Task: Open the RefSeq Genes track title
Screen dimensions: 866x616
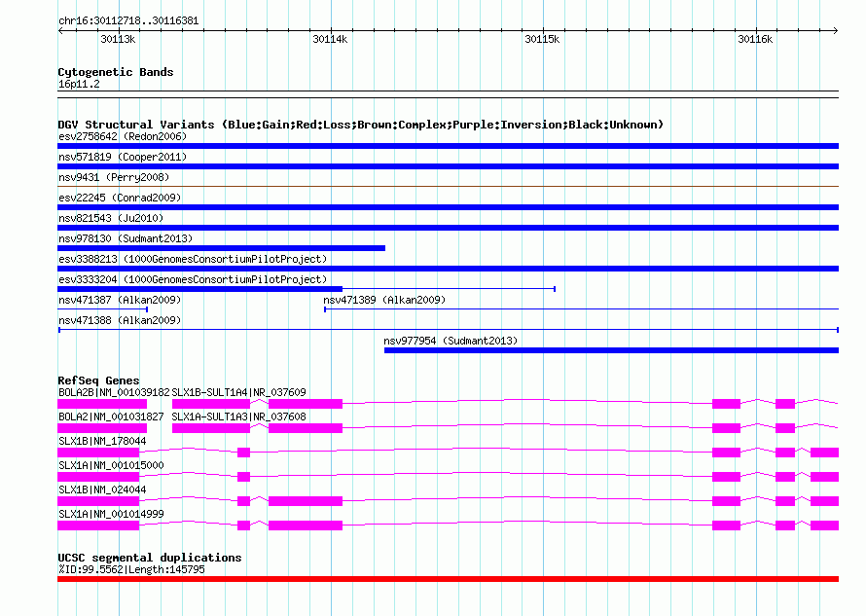Action: [x=99, y=380]
